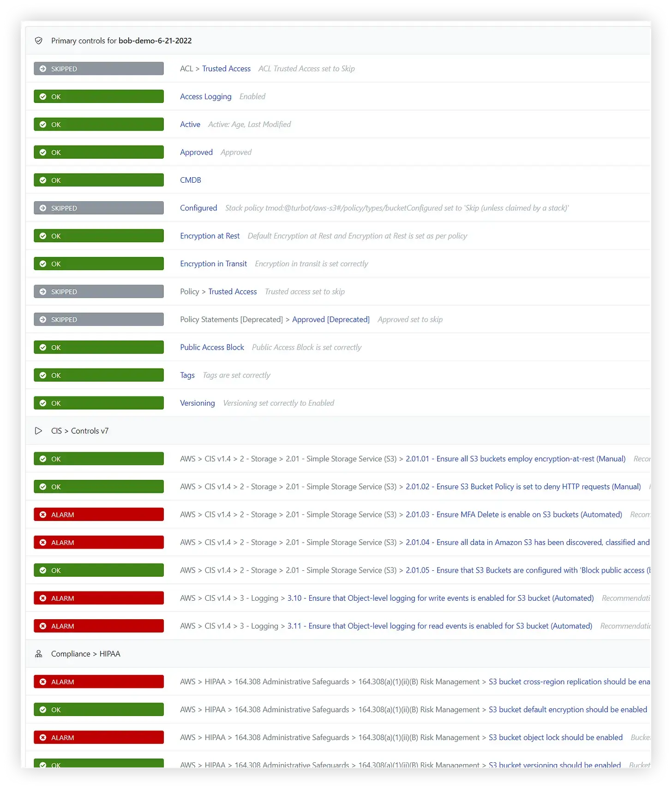This screenshot has width=672, height=789.
Task: Open the Encryption in Transit link
Action: [214, 264]
